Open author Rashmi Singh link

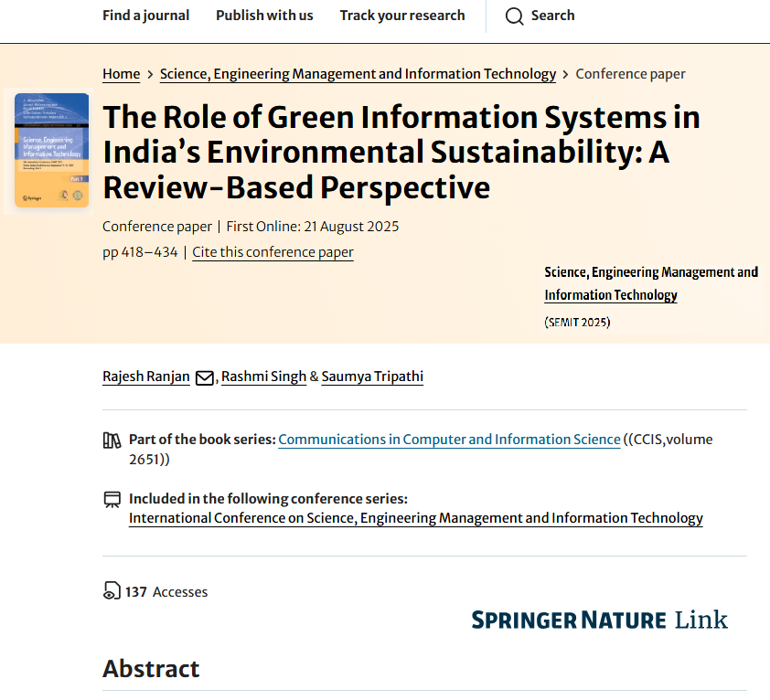point(263,377)
